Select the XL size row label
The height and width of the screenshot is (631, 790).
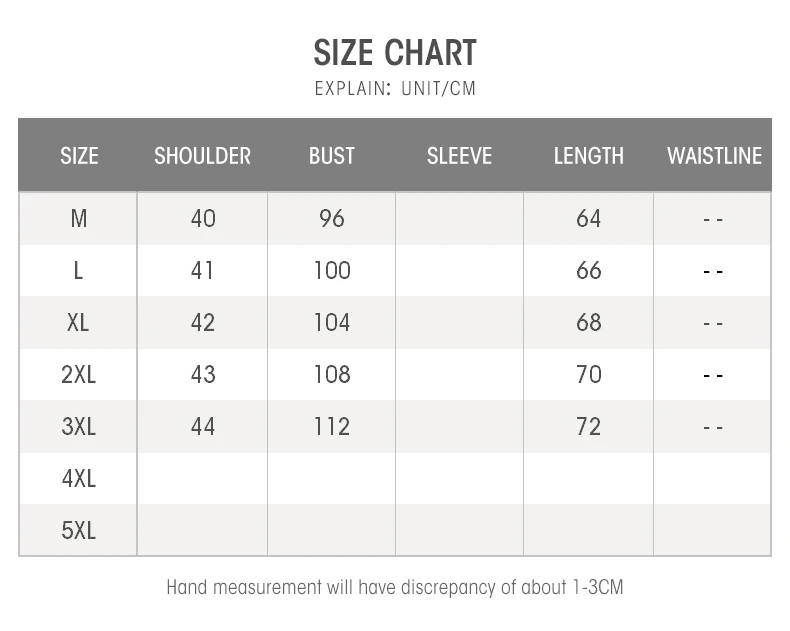[x=79, y=323]
